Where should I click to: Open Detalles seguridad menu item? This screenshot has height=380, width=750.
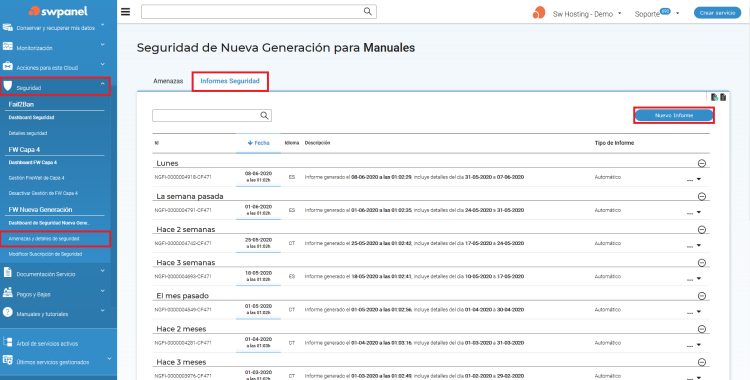coord(28,133)
